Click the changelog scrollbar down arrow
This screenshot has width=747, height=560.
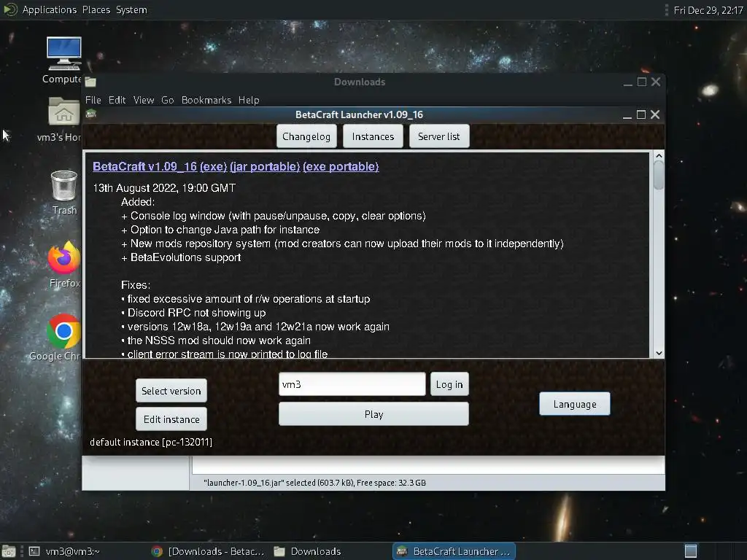pyautogui.click(x=659, y=354)
